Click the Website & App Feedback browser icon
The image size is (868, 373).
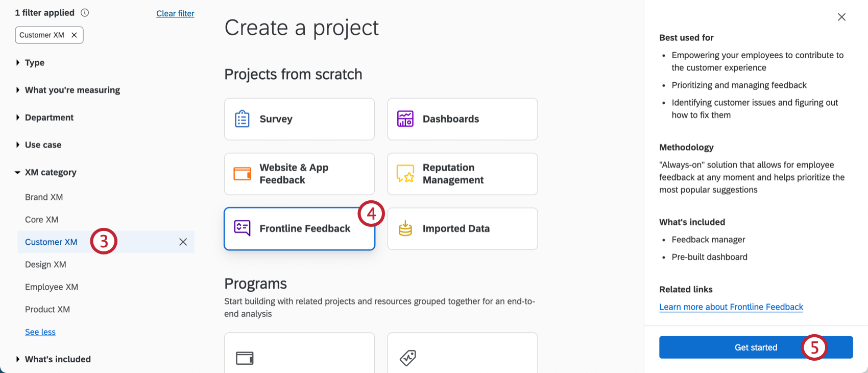(243, 174)
